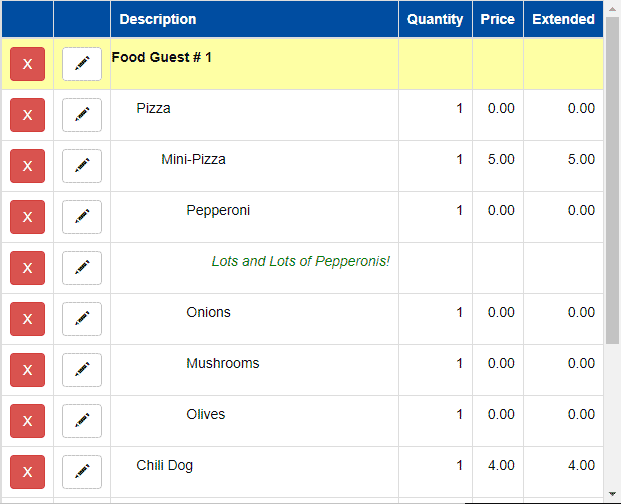Screen dimensions: 626x504
Task: Edit the Food Guest # 1 row
Action: [x=82, y=64]
